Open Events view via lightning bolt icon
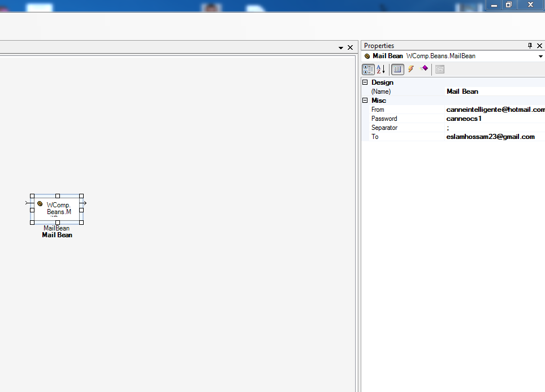 411,69
